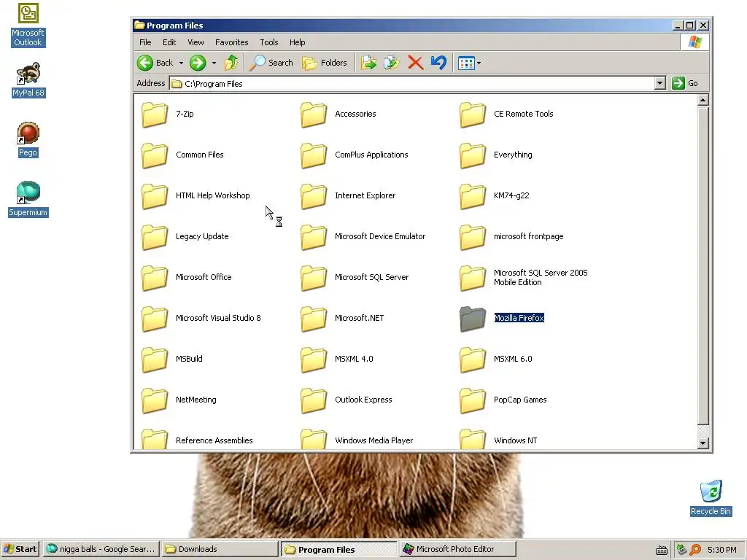Click the Forward arrow toolbar icon
This screenshot has height=560, width=747.
(x=198, y=63)
